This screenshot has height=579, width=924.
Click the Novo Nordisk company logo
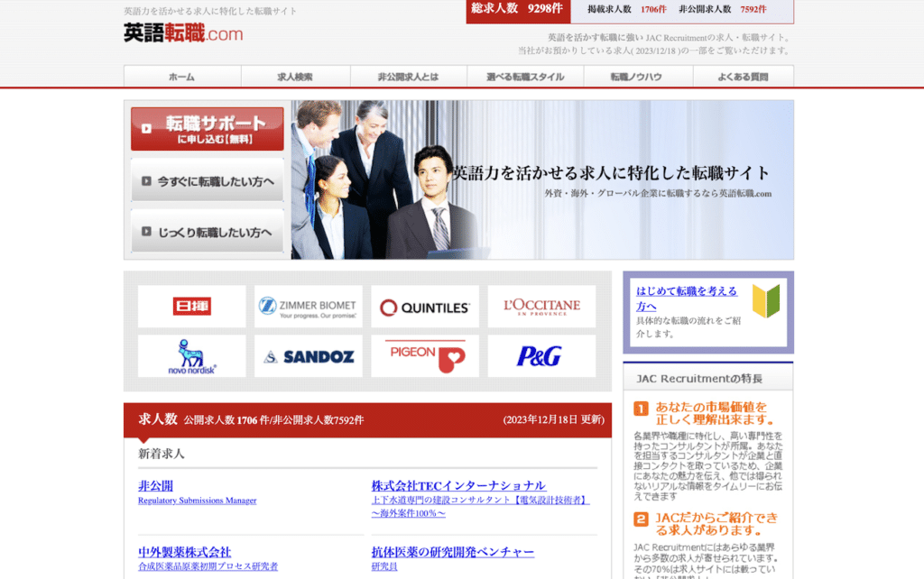[191, 356]
